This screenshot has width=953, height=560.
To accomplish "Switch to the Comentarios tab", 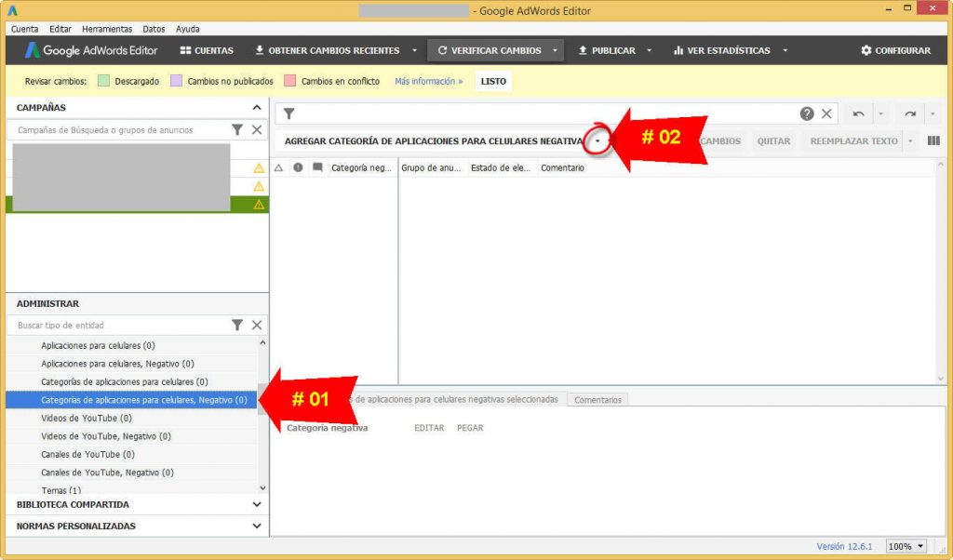I will (x=597, y=399).
